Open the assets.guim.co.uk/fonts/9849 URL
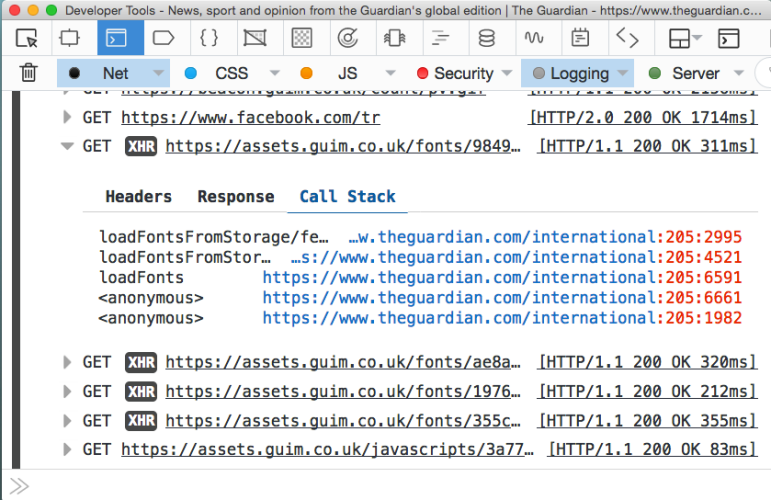The width and height of the screenshot is (771, 500). [343, 146]
